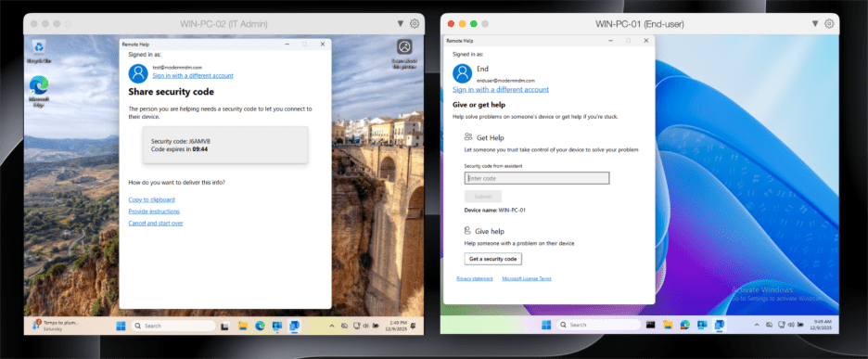Viewport: 868px width, 359px height.
Task: Click the Give help section heading
Action: click(490, 231)
